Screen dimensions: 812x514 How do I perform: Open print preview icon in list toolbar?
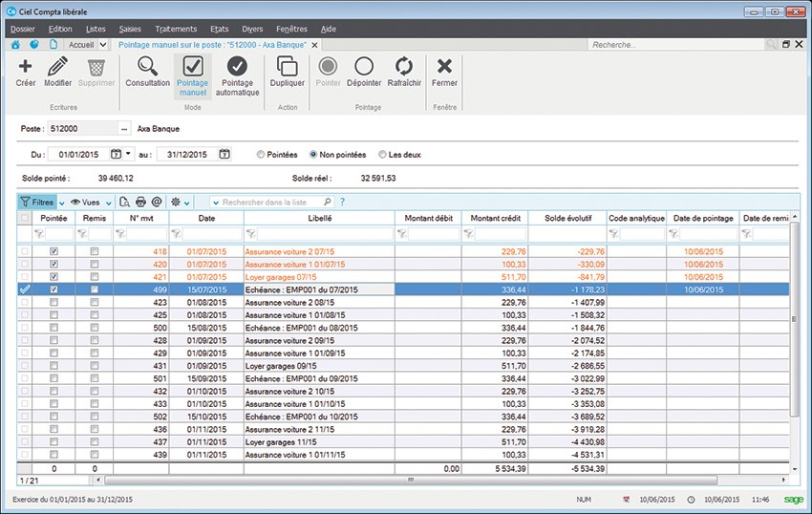[x=124, y=203]
